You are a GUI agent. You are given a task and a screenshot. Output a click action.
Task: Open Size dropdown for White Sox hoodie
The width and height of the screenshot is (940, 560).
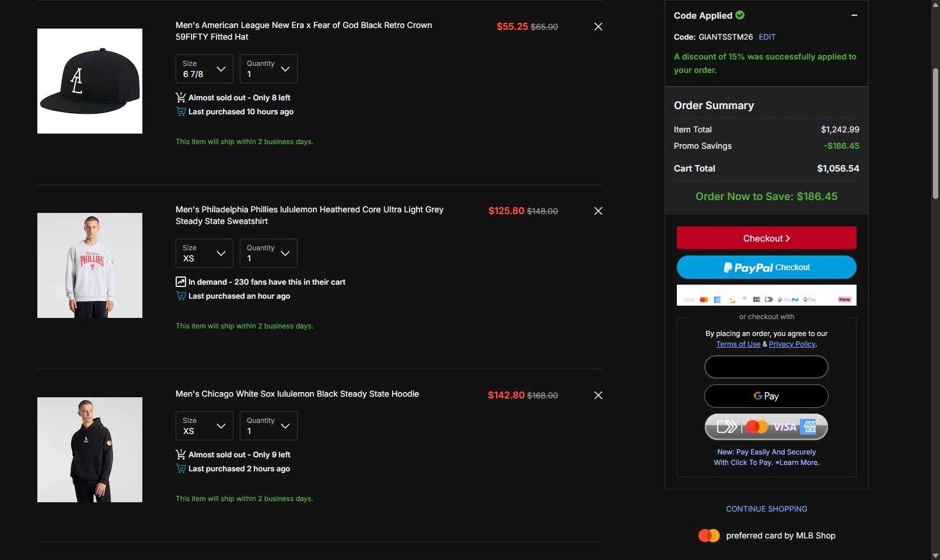pos(204,426)
